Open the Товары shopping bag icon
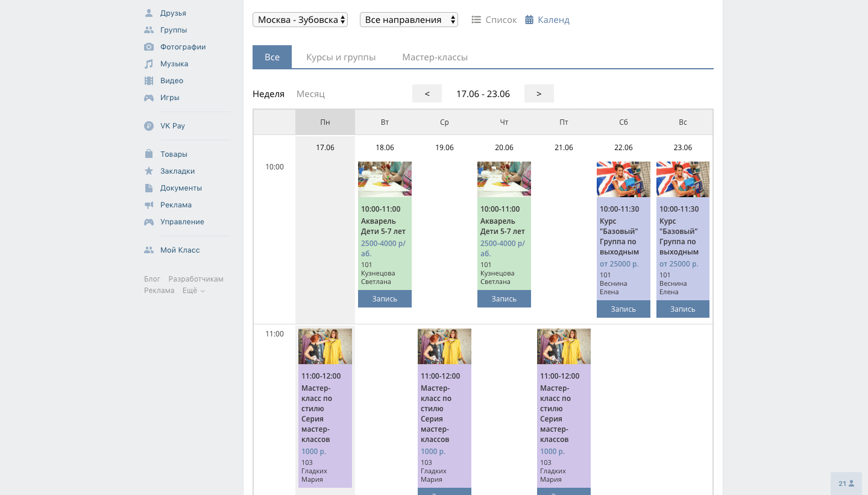The height and width of the screenshot is (495, 868). [149, 154]
